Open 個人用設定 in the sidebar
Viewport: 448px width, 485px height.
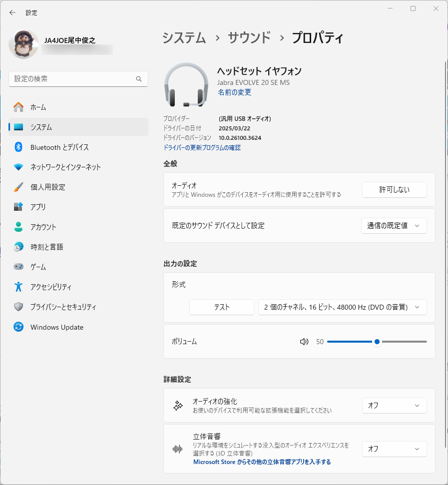click(78, 187)
